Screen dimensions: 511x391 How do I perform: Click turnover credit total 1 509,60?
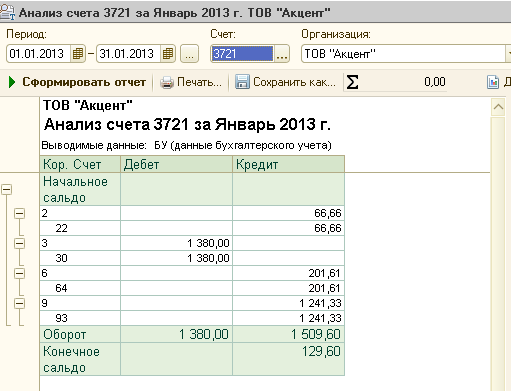tap(288, 334)
